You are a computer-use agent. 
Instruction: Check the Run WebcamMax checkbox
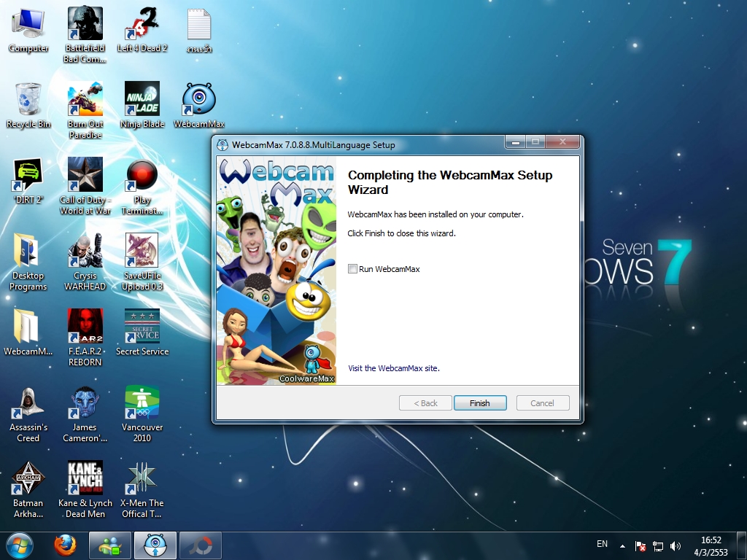coord(352,269)
